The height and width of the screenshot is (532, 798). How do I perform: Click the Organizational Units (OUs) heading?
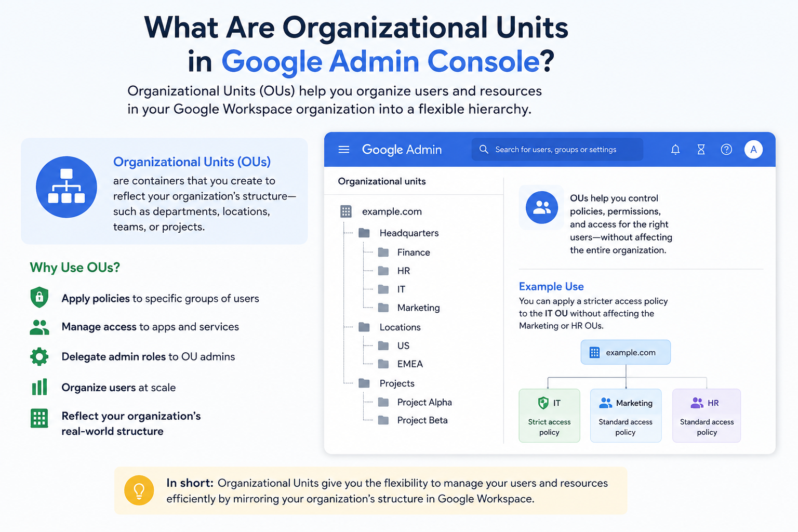[x=192, y=162]
